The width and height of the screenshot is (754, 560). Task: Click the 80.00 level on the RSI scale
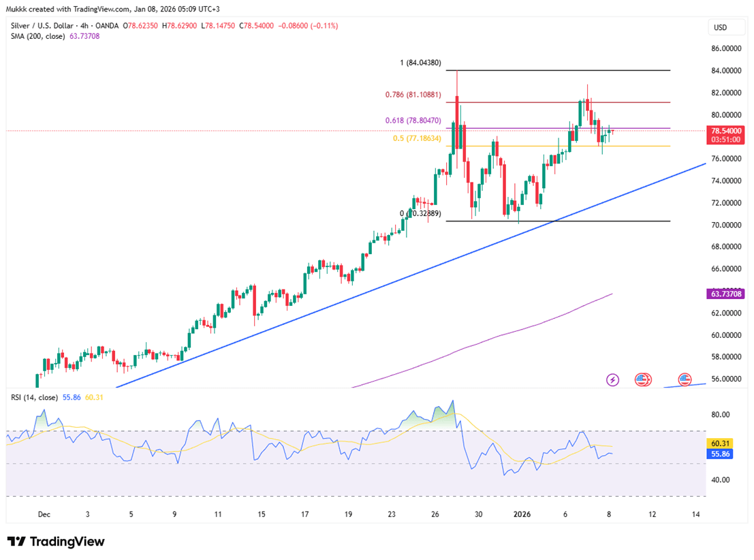(x=721, y=414)
